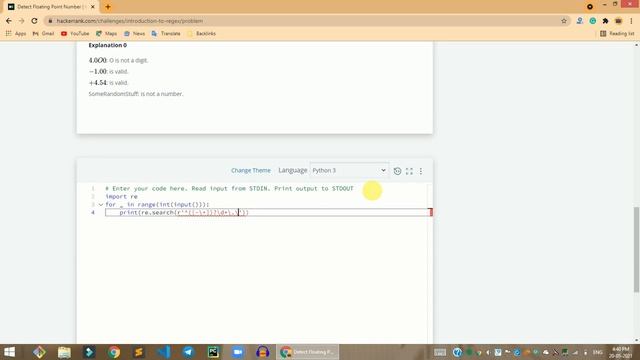Image resolution: width=640 pixels, height=360 pixels.
Task: Open the Python 3 language dropdown
Action: (349, 170)
